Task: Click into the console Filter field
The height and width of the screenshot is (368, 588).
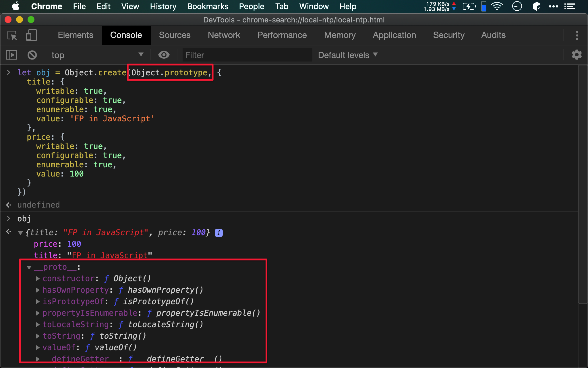Action: pyautogui.click(x=247, y=55)
